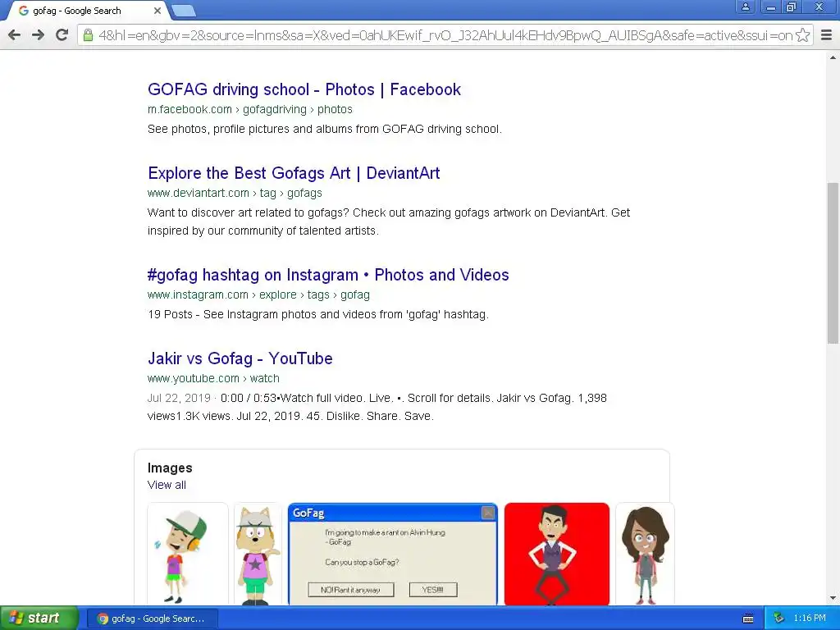840x630 pixels.
Task: Click the Images section heading
Action: pyautogui.click(x=170, y=468)
